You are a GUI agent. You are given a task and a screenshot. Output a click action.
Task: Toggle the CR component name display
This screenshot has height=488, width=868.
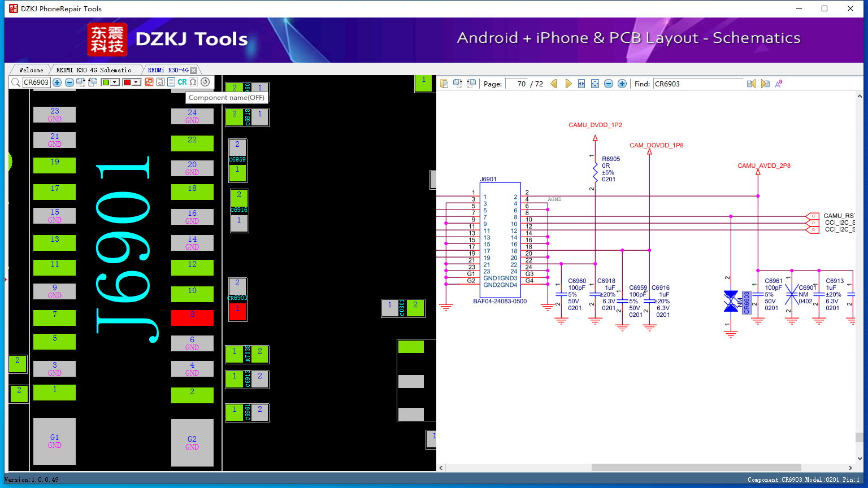[182, 82]
